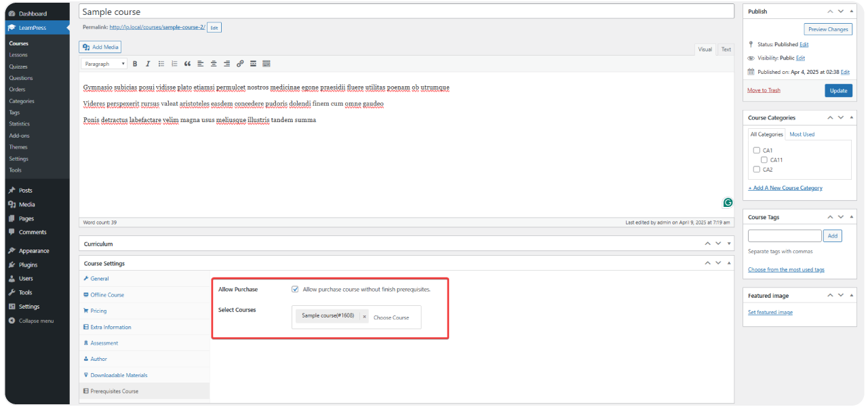868x407 pixels.
Task: Toggle bold formatting in the editor toolbar
Action: (135, 64)
